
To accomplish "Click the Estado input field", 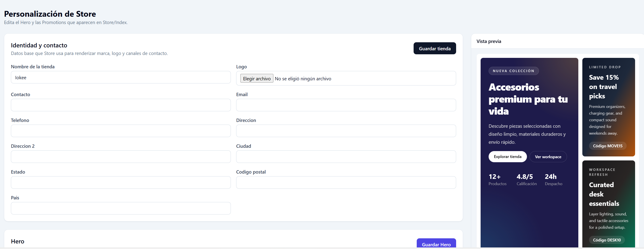I will pyautogui.click(x=121, y=182).
